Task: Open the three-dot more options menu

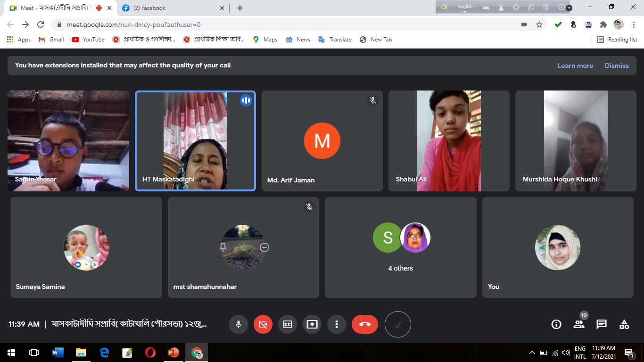Action: coord(337,324)
